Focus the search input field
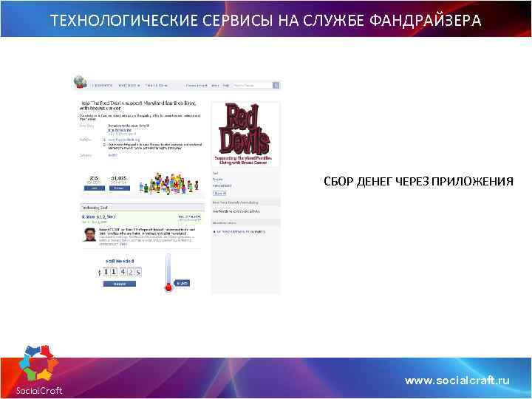This screenshot has height=399, width=532. coord(253,86)
